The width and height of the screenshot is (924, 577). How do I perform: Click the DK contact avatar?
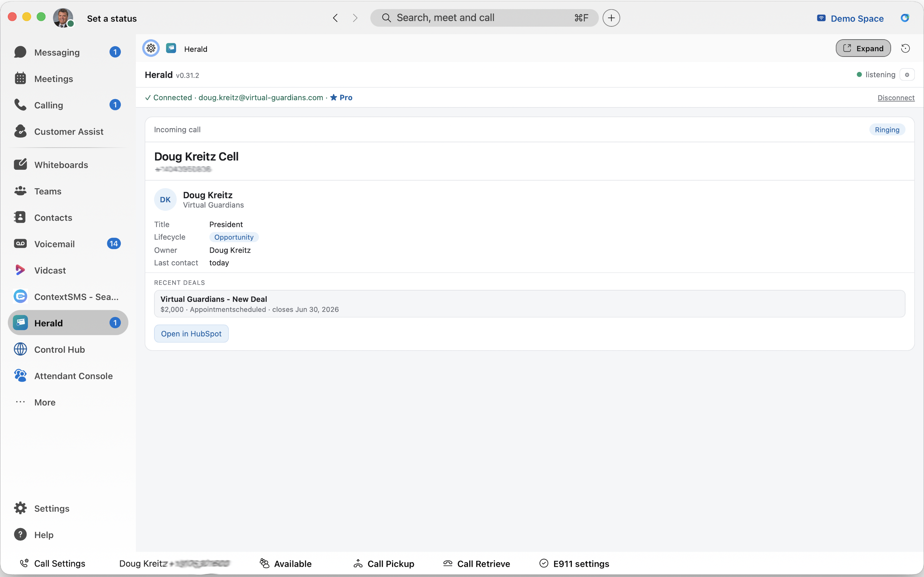pos(165,199)
